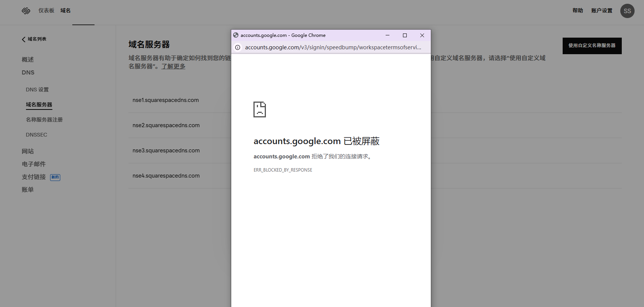Click the accounts.google.com 已被屏蔽 heading
The width and height of the screenshot is (644, 307).
pyautogui.click(x=316, y=141)
